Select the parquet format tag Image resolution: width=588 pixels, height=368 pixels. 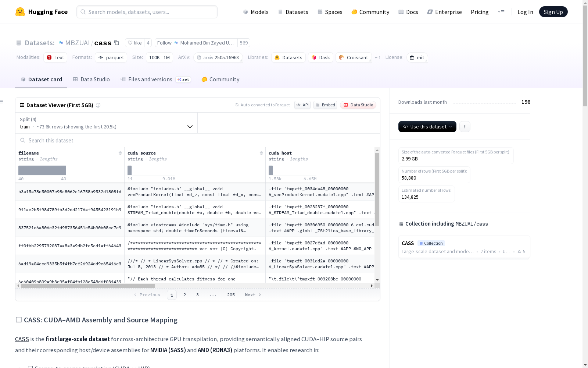(111, 57)
